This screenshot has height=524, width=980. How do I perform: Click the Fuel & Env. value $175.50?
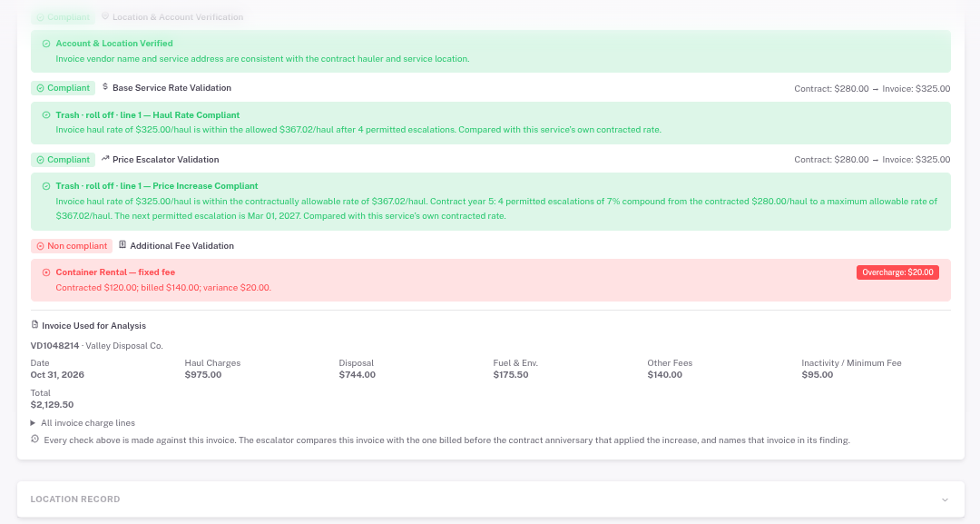(511, 375)
